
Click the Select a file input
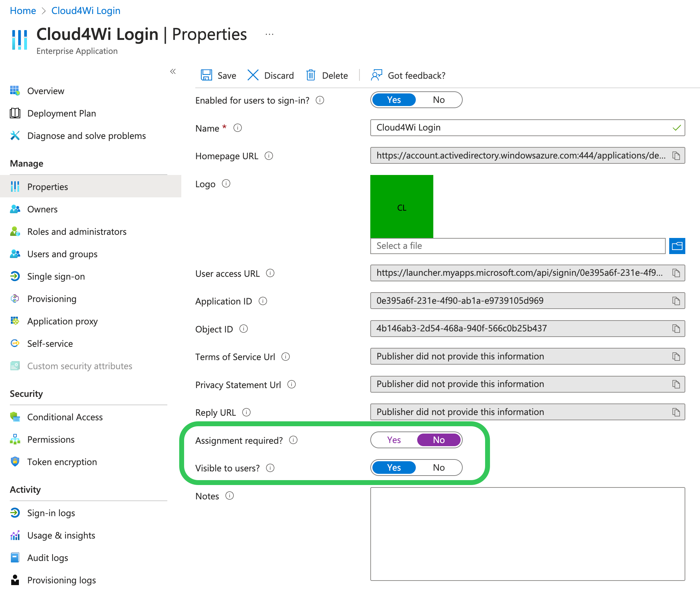click(518, 246)
